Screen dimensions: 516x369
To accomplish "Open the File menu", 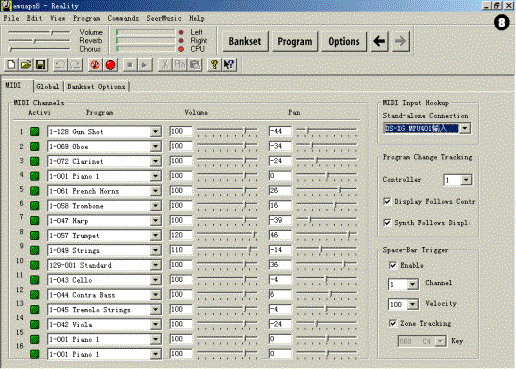I will 11,18.
